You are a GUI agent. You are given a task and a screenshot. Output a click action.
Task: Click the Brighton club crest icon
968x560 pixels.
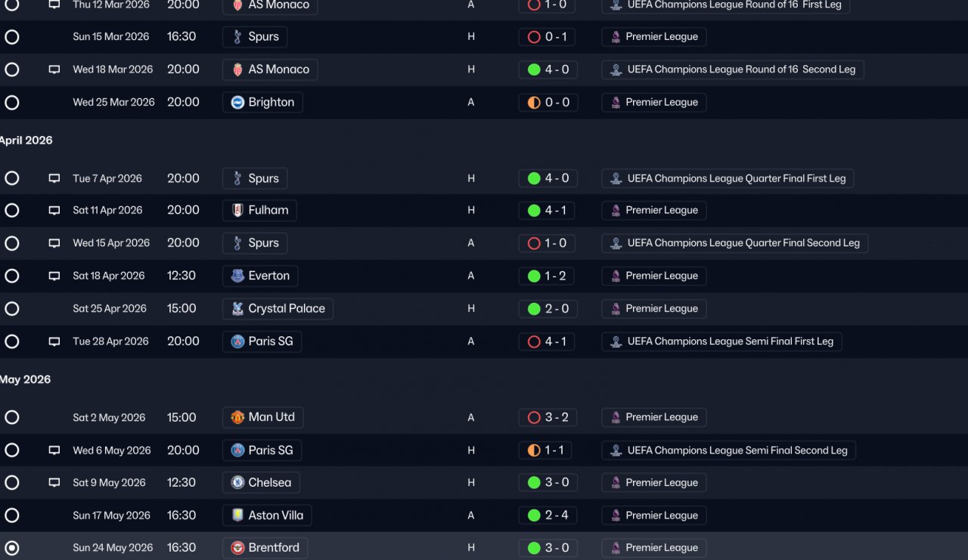click(237, 103)
